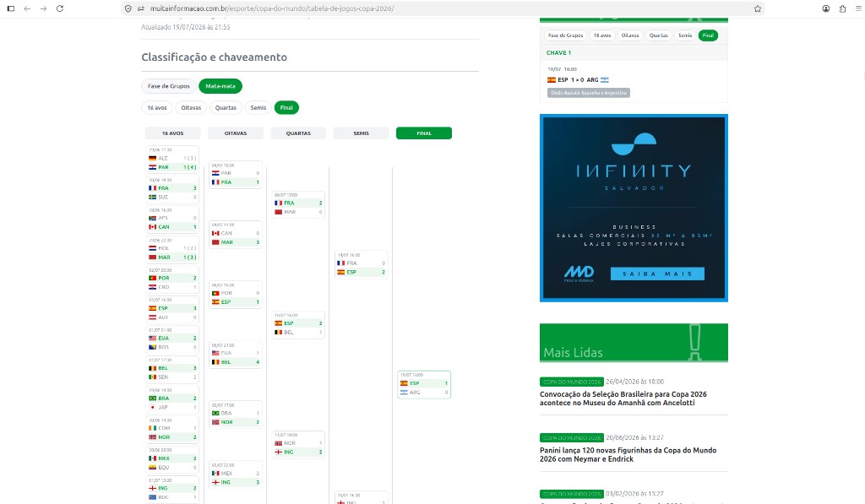Click the Ivory Coast flag next to CDM

[152, 428]
